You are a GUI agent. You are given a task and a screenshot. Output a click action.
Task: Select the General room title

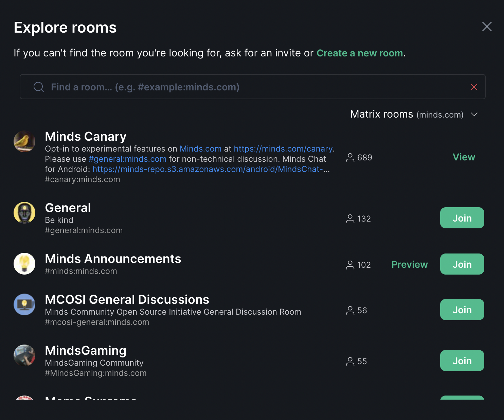click(x=68, y=208)
